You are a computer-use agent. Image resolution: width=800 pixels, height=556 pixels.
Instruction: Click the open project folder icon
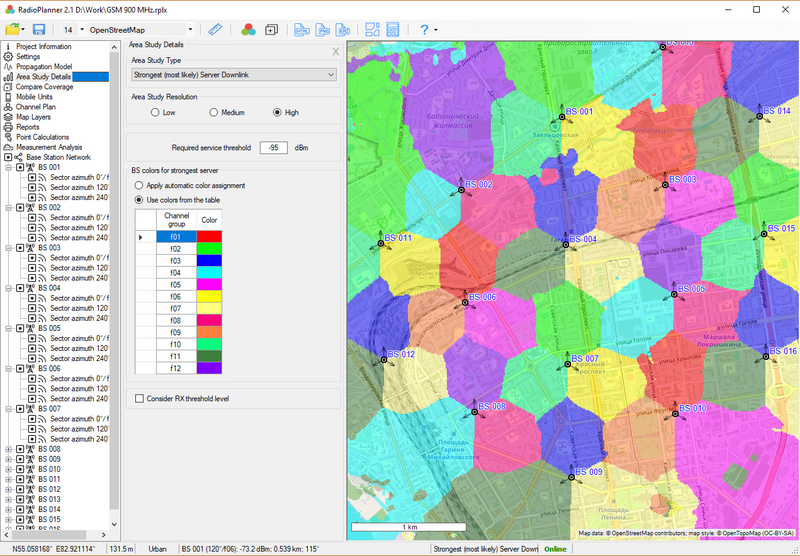tap(12, 30)
